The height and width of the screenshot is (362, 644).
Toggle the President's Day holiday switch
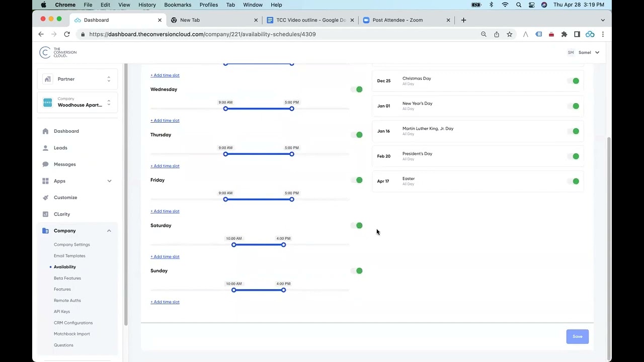(x=573, y=156)
